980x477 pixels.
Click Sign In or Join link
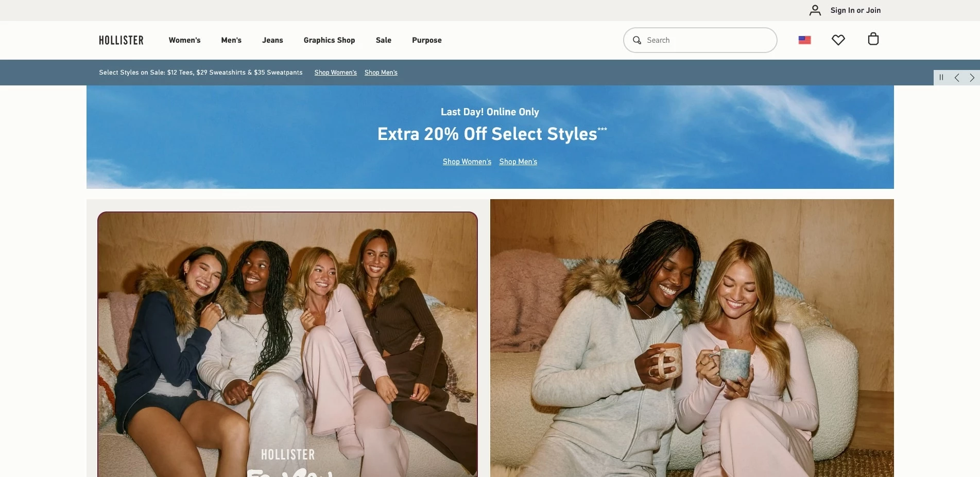pos(855,10)
